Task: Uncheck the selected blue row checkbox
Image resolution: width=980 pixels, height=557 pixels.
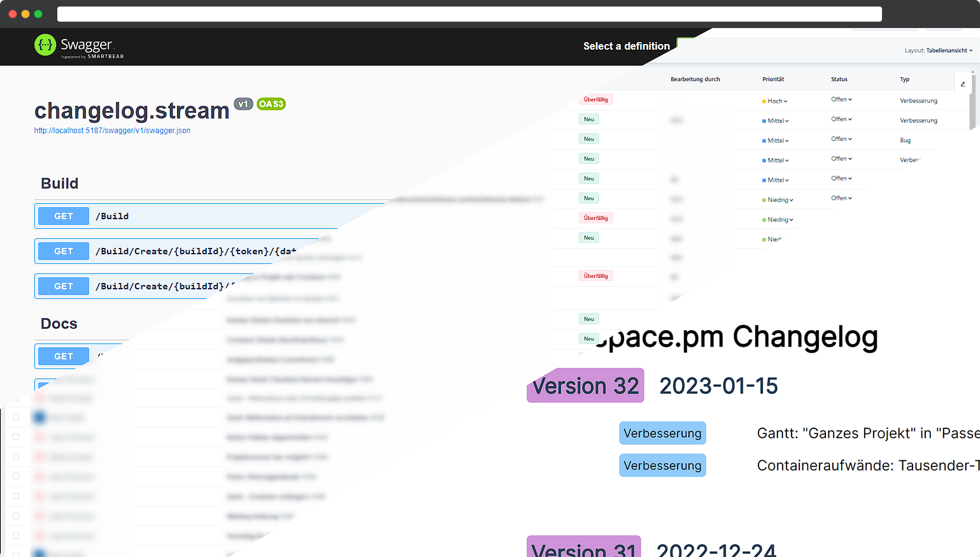Action: point(15,417)
